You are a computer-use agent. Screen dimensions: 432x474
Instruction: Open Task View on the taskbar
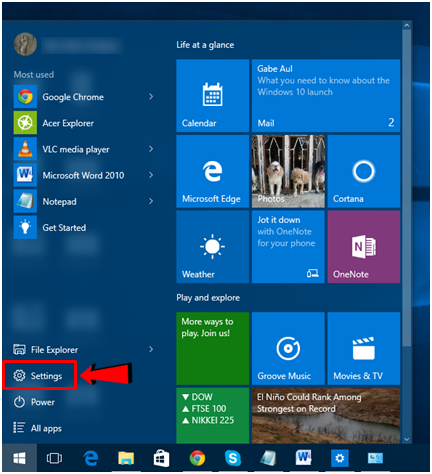tap(54, 458)
